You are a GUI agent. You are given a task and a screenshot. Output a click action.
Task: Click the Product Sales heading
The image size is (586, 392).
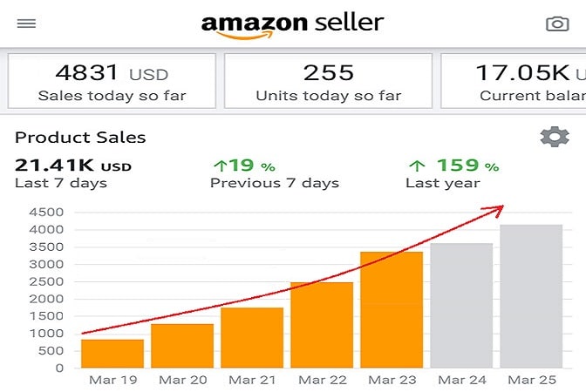tap(80, 137)
